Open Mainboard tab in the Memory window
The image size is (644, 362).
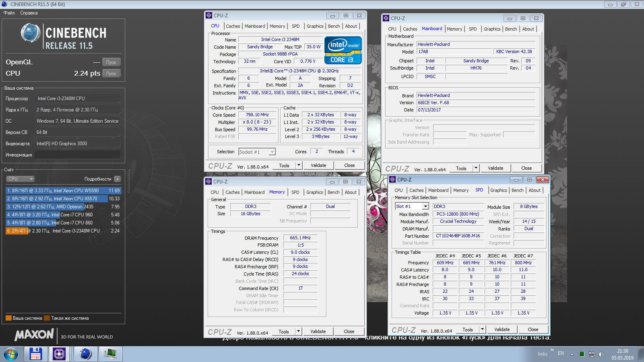(254, 192)
